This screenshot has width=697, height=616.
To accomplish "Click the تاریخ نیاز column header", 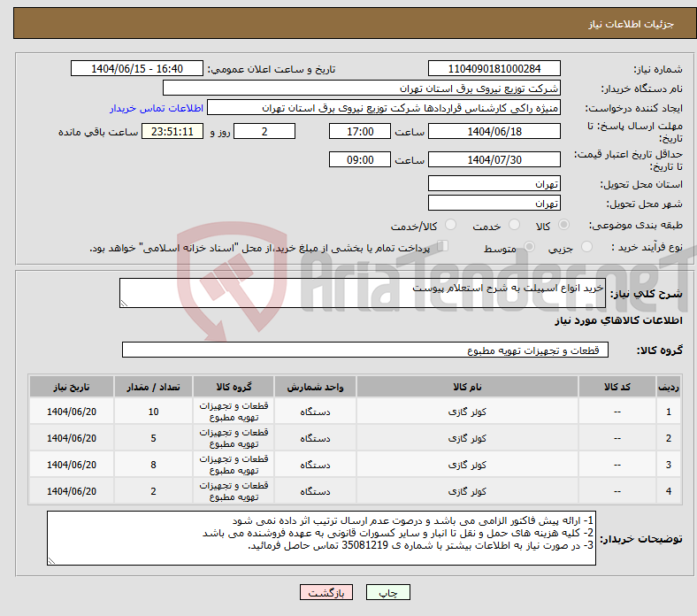I will [72, 387].
